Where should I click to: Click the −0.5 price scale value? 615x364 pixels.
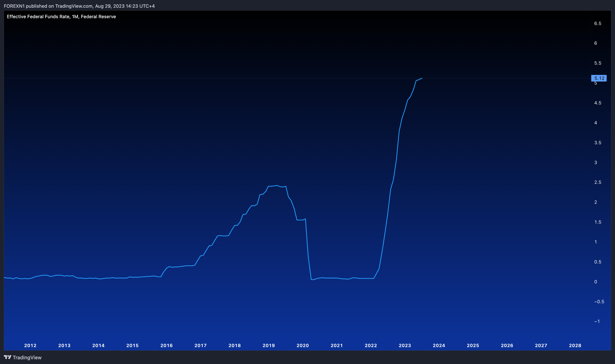click(599, 302)
